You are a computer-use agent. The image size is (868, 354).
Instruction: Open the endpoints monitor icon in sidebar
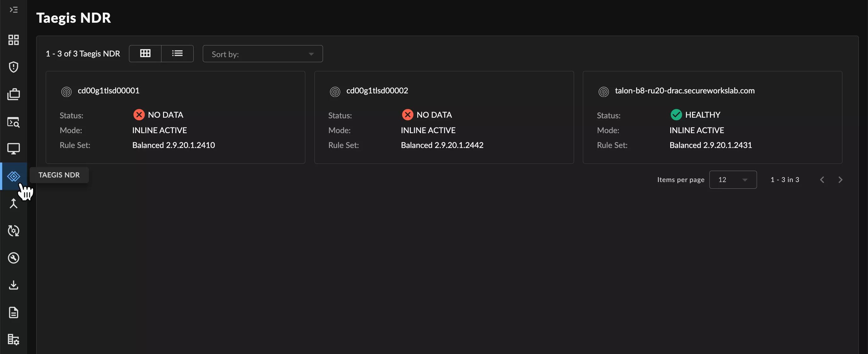14,149
